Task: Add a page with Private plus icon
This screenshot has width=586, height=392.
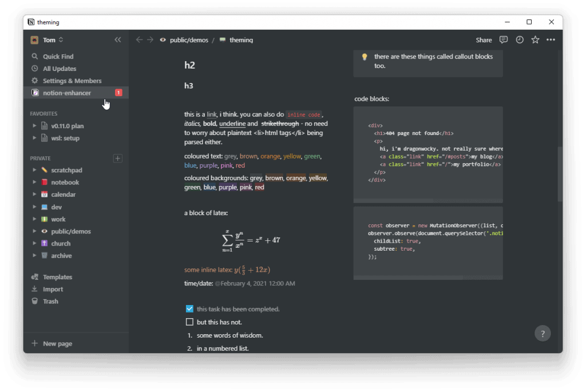Action: click(x=118, y=159)
